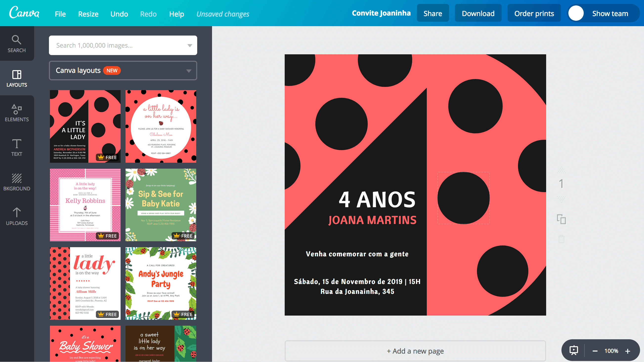Open the Elements panel
The width and height of the screenshot is (644, 362).
click(x=17, y=113)
